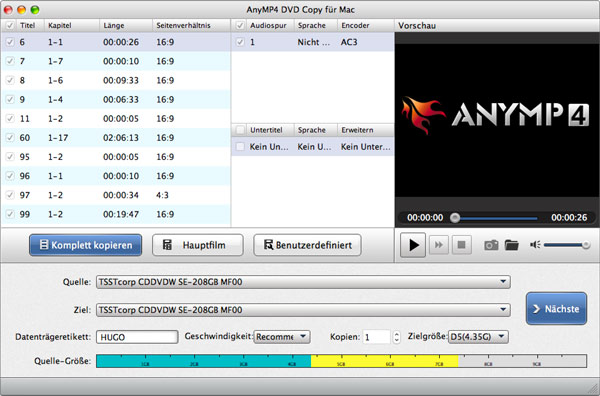This screenshot has height=396, width=600.
Task: Toggle the Untertitel header checkbox
Action: pyautogui.click(x=240, y=130)
